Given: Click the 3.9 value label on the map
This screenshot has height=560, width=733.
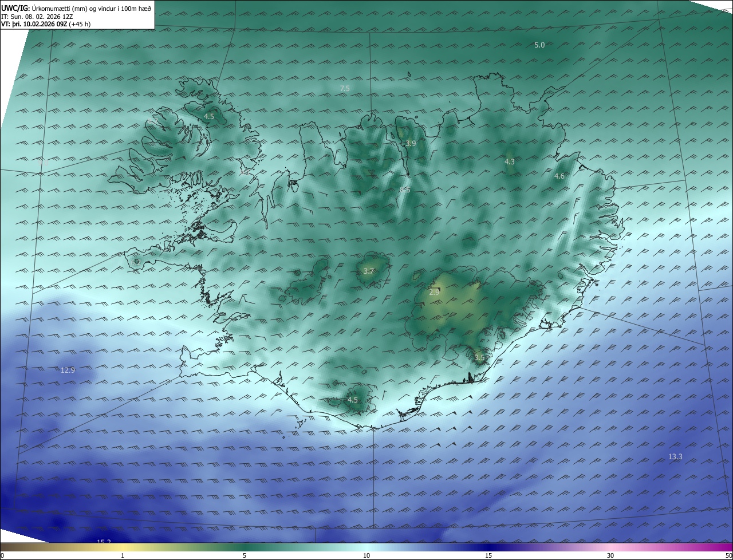Looking at the screenshot, I should click(411, 143).
